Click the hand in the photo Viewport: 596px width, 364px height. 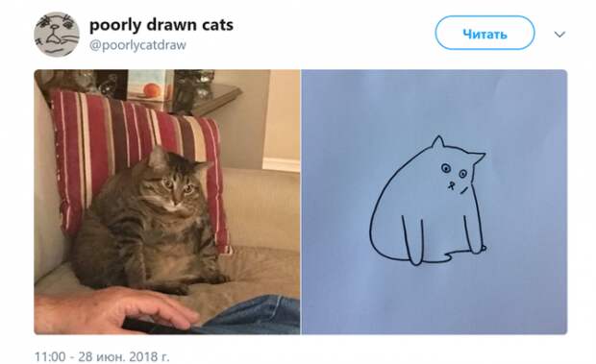coord(114,310)
